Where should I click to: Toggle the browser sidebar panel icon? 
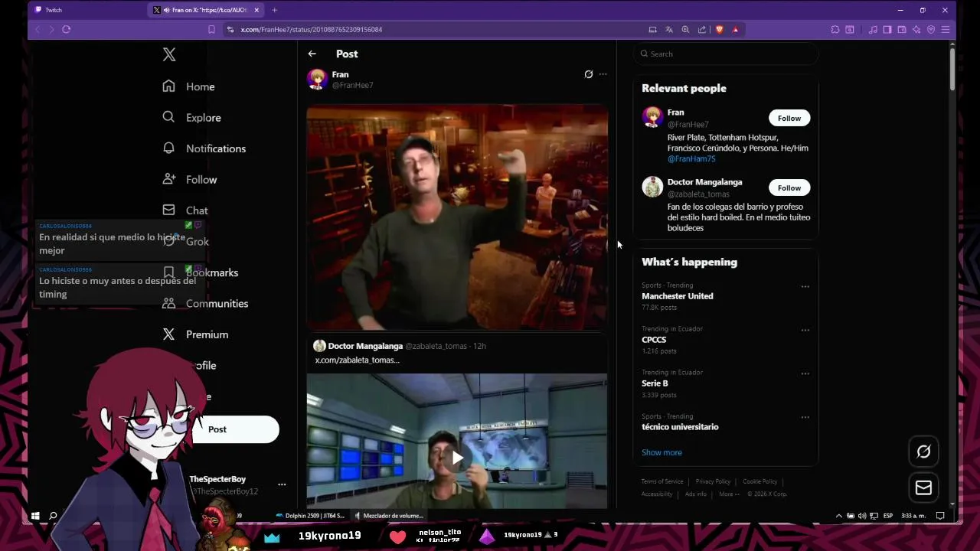887,29
